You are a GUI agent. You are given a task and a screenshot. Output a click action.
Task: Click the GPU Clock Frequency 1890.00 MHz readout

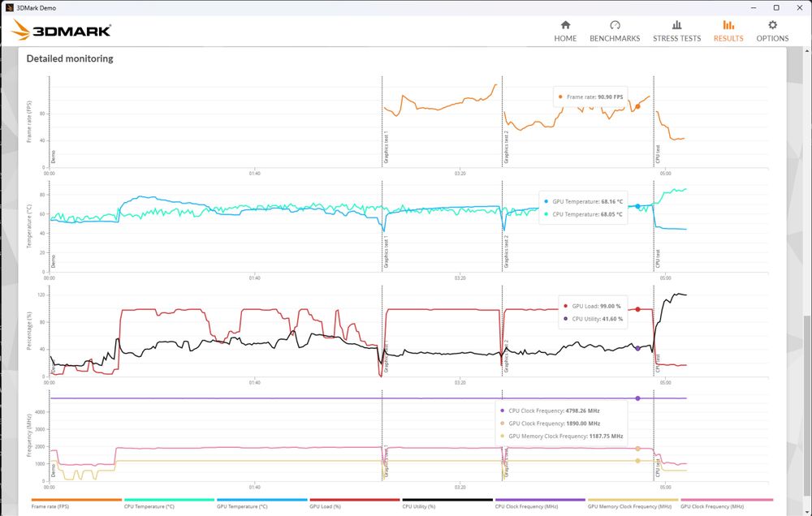[550, 424]
